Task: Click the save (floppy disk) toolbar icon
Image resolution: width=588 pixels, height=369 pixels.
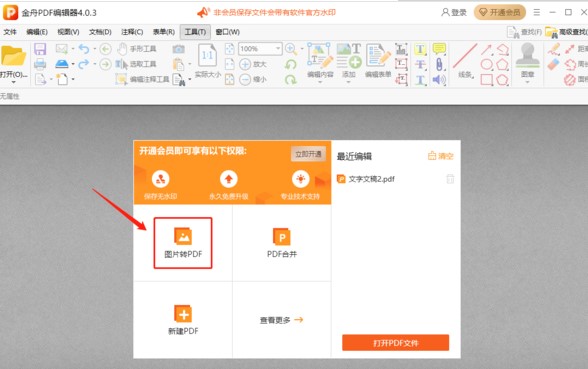Action: 40,49
